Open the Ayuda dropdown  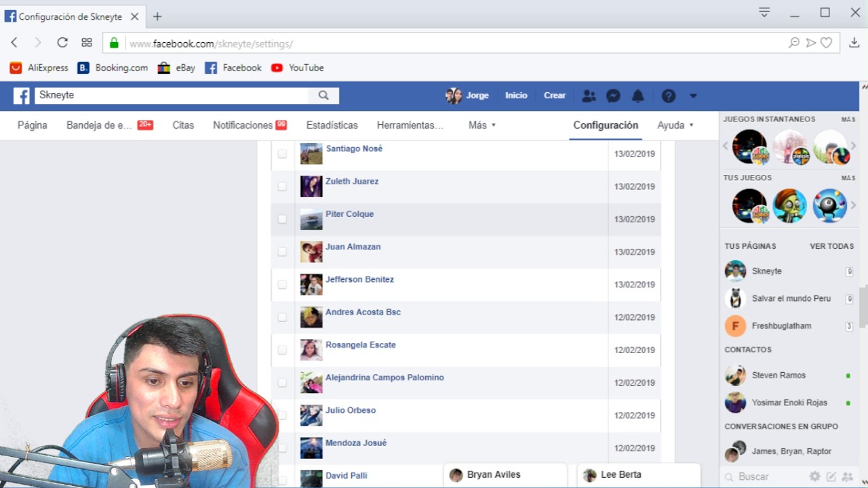[675, 125]
